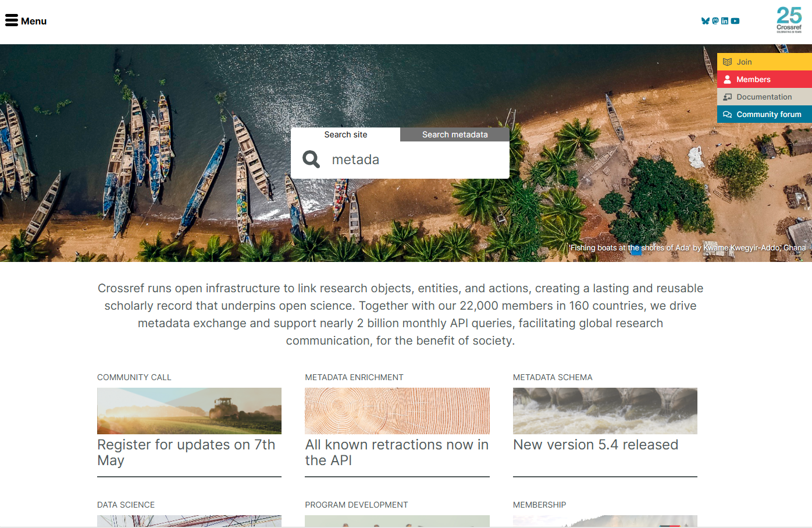Click the Join button in side panel
This screenshot has width=812, height=528.
[x=764, y=62]
